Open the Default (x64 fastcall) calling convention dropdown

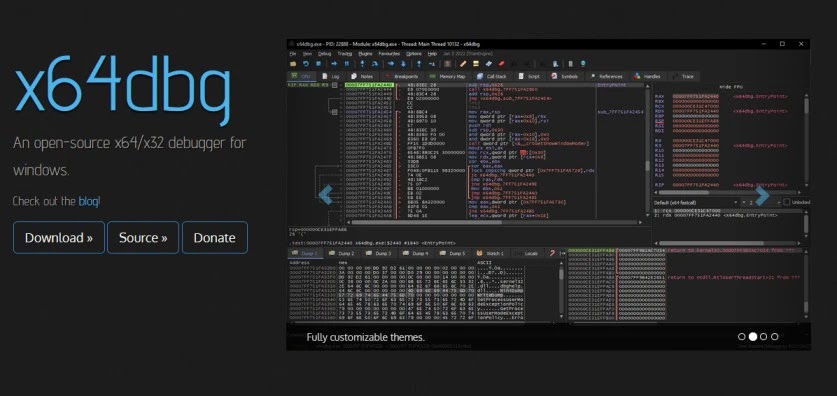pos(696,202)
